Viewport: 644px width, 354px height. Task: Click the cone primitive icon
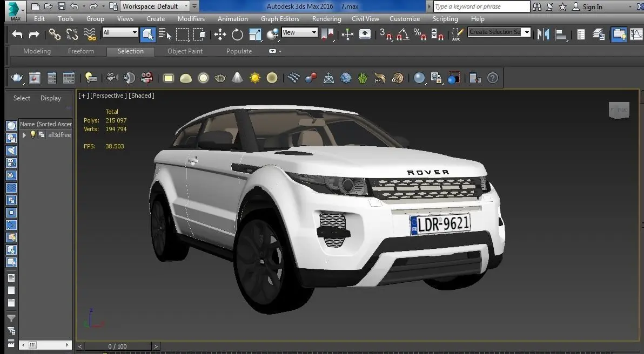[237, 77]
